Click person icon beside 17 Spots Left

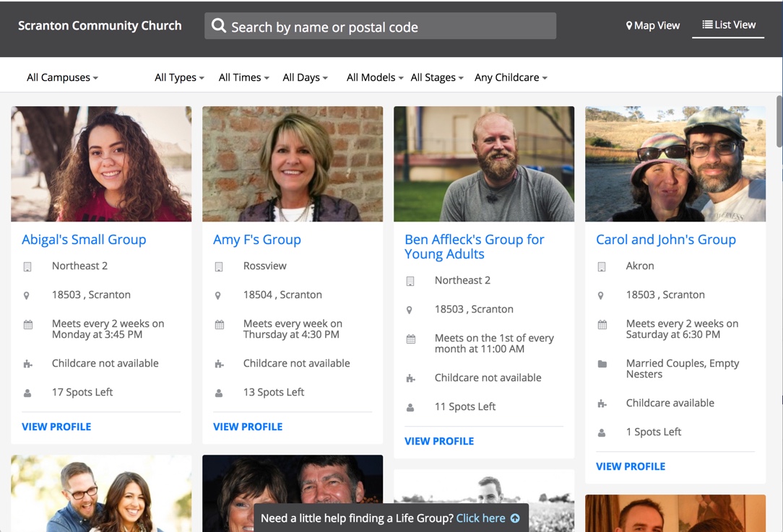click(x=27, y=393)
